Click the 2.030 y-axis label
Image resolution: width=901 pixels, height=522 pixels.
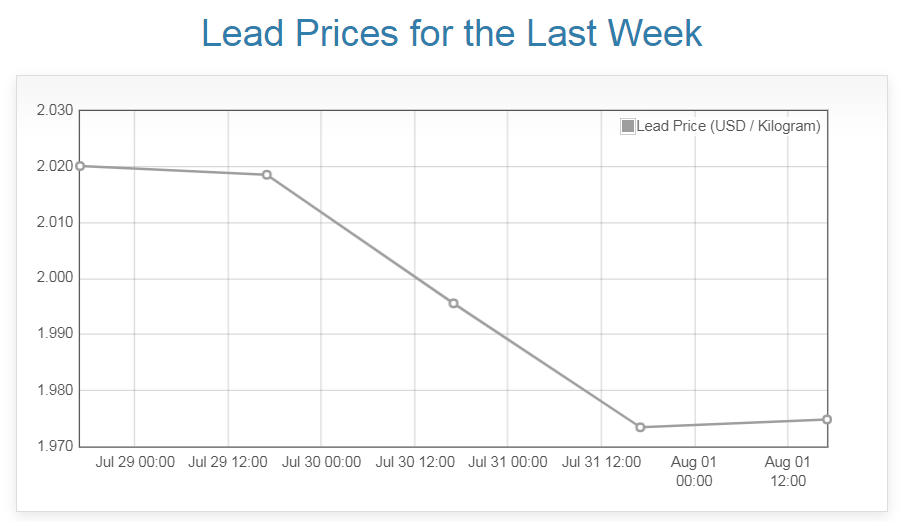point(55,110)
